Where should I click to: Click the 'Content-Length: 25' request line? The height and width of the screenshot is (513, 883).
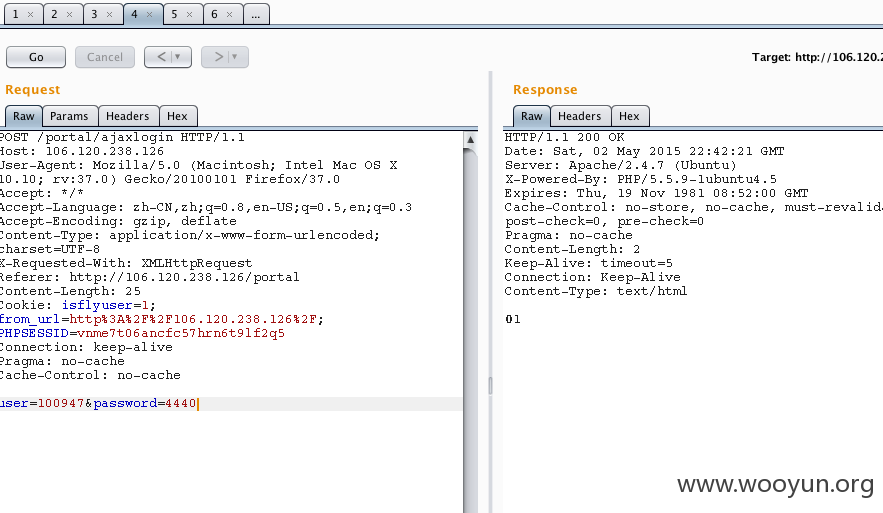[x=70, y=291]
